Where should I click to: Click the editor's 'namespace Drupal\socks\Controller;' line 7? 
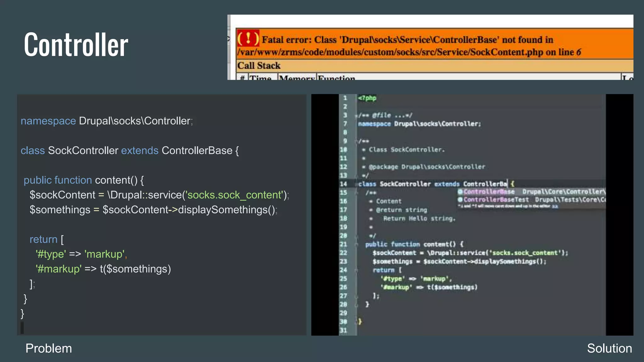point(419,124)
